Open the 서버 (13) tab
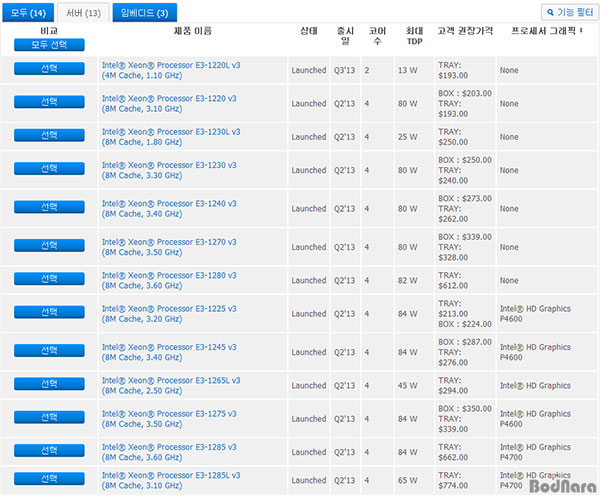Image resolution: width=600 pixels, height=496 pixels. coord(83,13)
